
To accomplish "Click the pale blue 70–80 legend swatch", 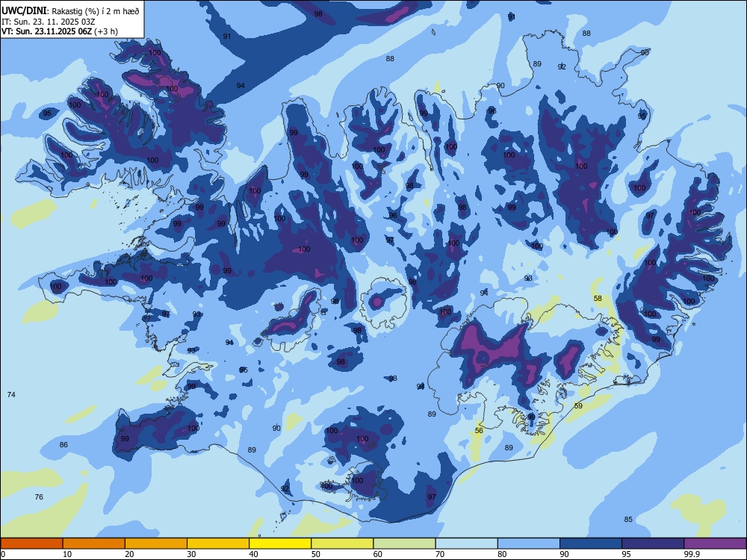I will coord(466,544).
